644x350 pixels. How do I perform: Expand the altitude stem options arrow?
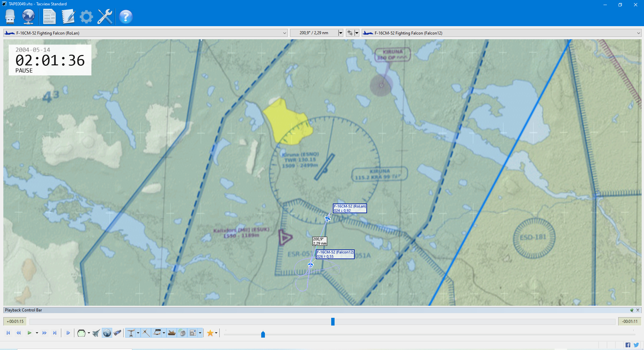[x=138, y=333]
